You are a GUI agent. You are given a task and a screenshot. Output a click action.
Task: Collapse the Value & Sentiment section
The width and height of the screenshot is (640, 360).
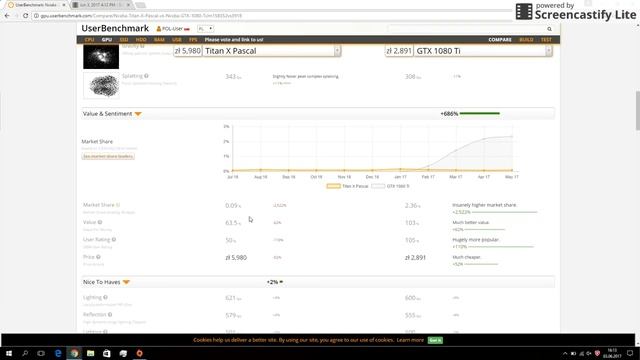point(138,114)
